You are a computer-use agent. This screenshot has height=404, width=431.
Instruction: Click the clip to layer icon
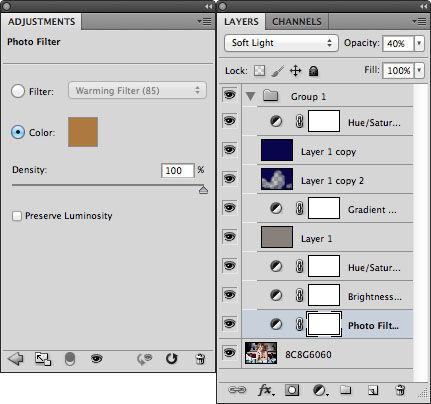[x=70, y=359]
